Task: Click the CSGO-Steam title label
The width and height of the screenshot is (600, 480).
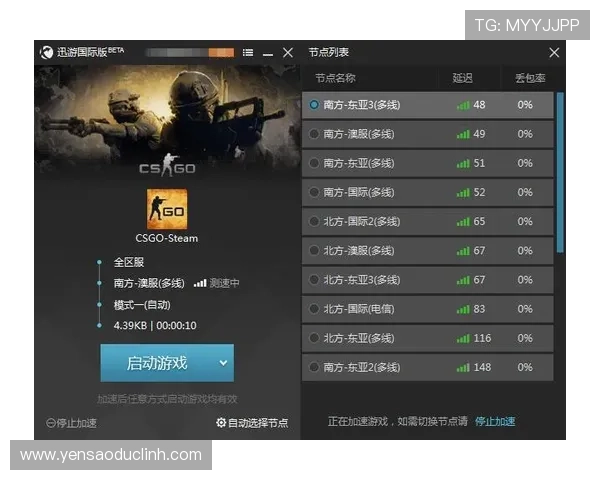Action: point(167,238)
